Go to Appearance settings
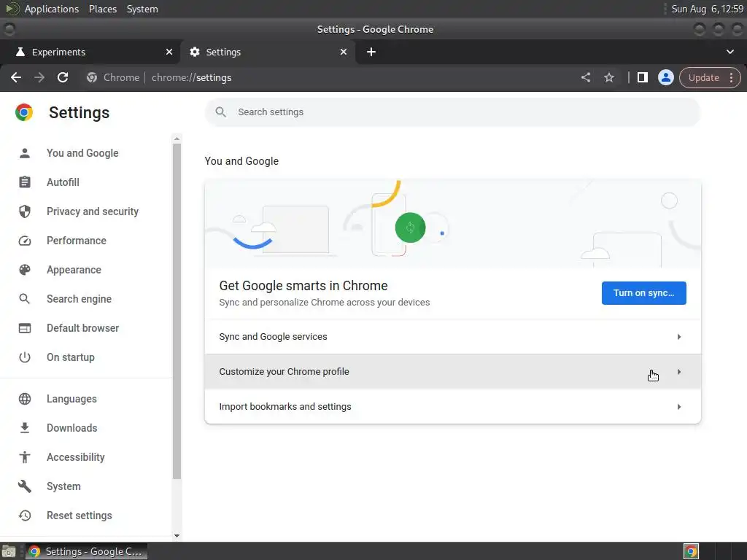The width and height of the screenshot is (747, 560). tap(74, 270)
